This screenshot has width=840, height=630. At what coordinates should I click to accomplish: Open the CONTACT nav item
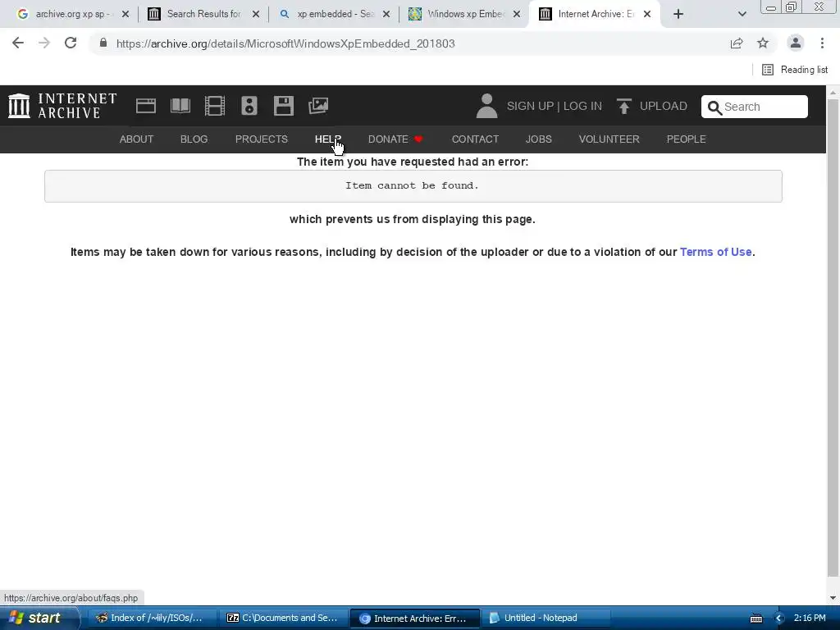(x=475, y=139)
